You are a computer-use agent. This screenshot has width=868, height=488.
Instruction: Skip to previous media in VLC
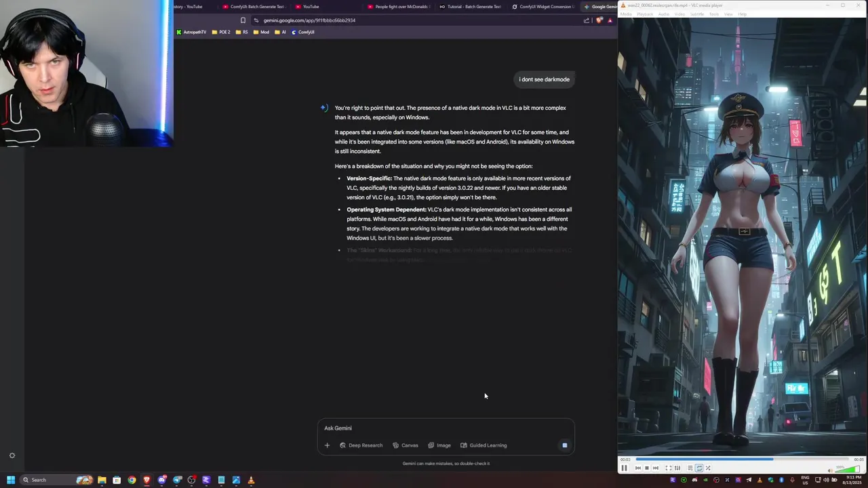tap(638, 468)
